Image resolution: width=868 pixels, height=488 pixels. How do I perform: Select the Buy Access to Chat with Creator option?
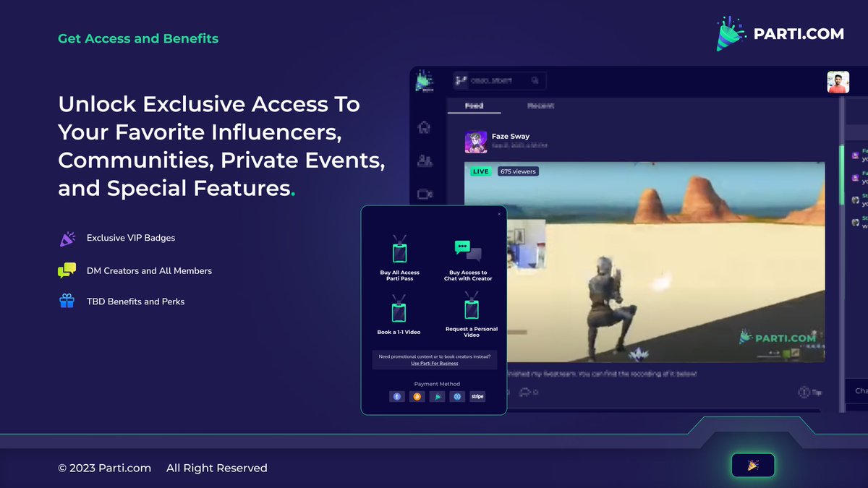click(468, 261)
